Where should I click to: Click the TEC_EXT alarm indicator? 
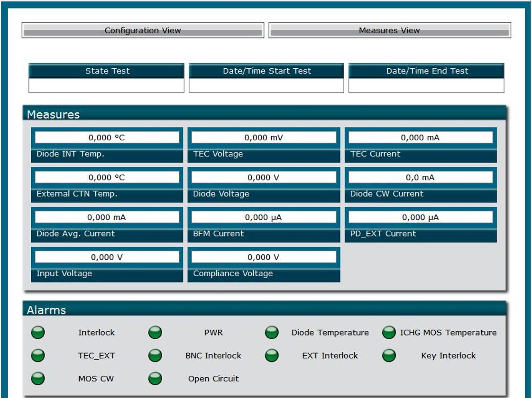click(x=38, y=355)
